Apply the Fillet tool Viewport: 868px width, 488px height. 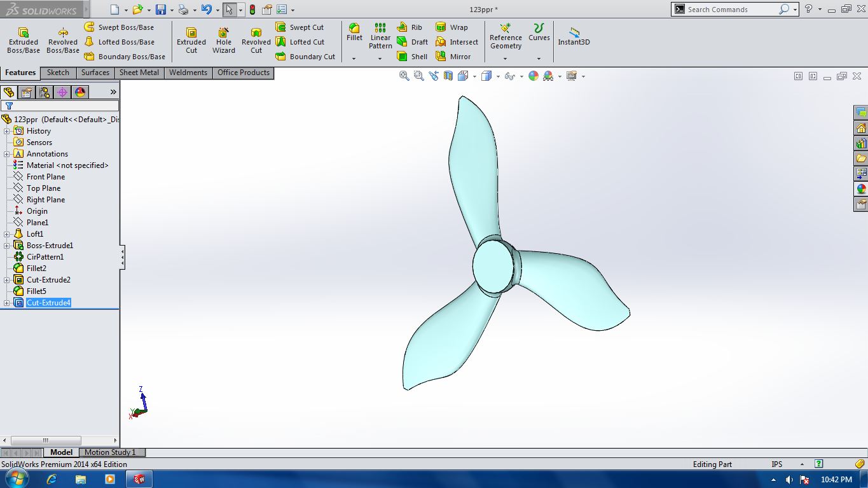[354, 32]
